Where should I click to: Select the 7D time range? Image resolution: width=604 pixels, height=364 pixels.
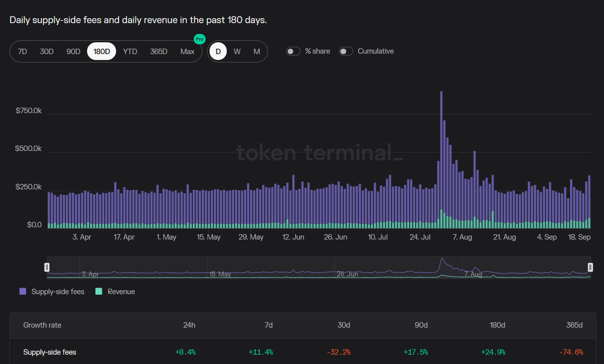click(x=23, y=52)
